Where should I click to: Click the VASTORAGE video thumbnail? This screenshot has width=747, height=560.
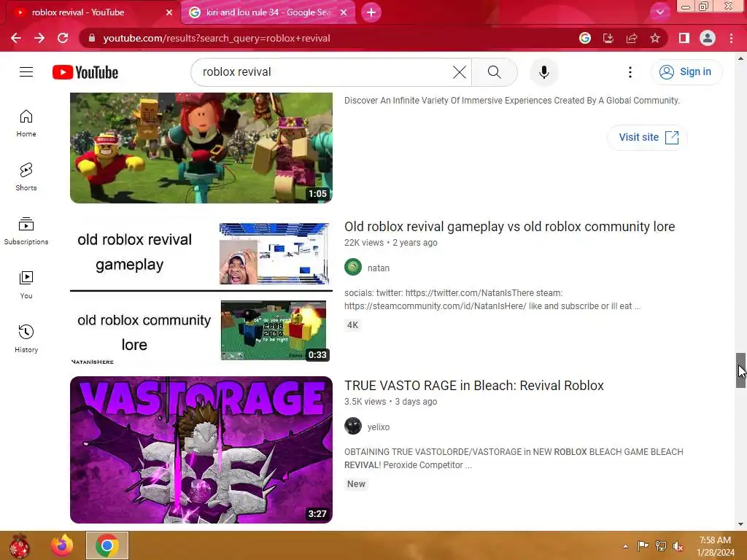tap(201, 450)
